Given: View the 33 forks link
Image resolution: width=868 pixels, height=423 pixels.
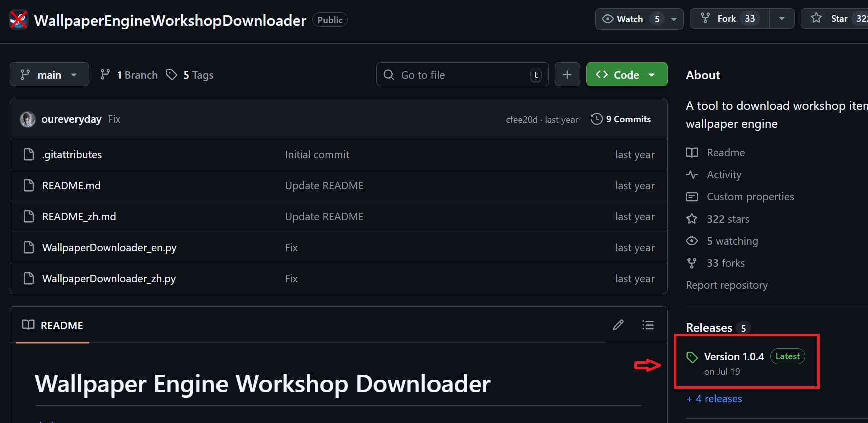Looking at the screenshot, I should click(715, 263).
